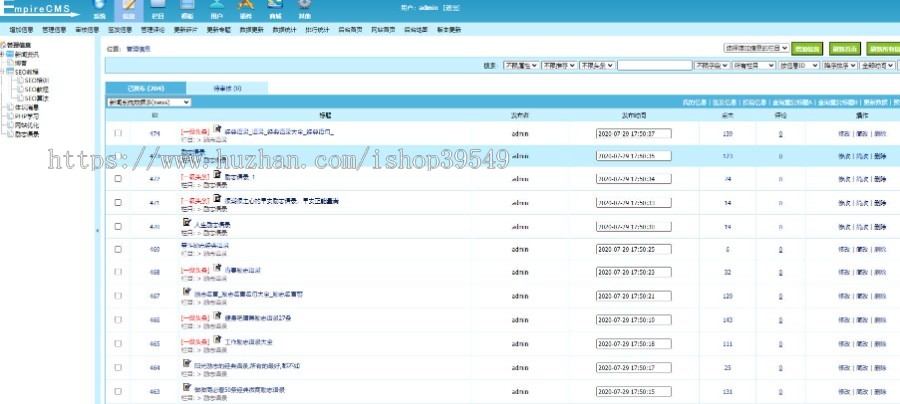The image size is (900, 404).
Task: Open 数据更新 in the secondary menu bar
Action: point(251,30)
